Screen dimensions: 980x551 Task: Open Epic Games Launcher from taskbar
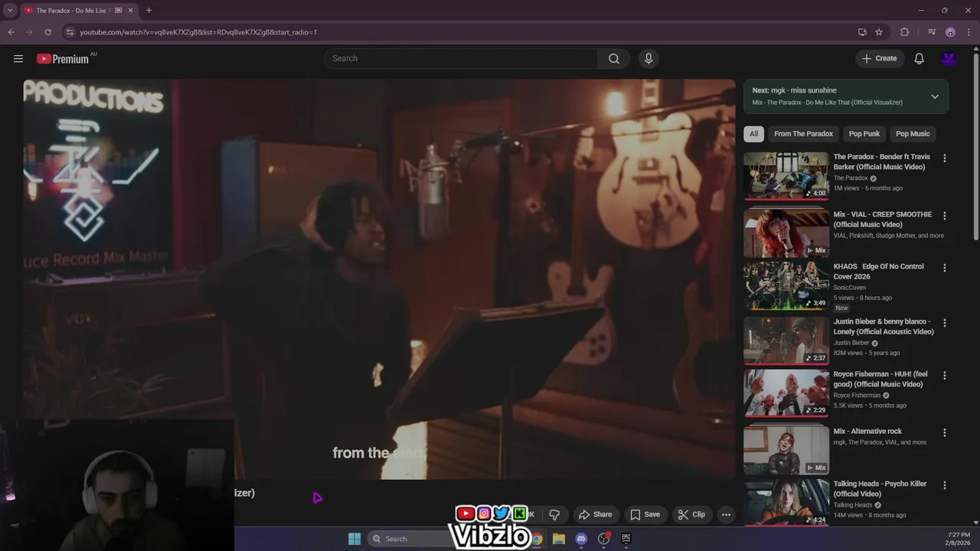[626, 539]
